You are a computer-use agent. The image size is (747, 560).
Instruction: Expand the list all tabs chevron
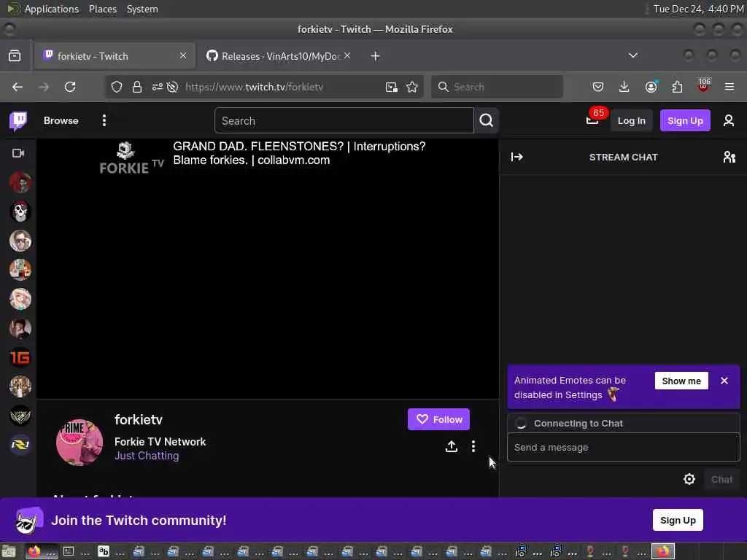tap(632, 55)
